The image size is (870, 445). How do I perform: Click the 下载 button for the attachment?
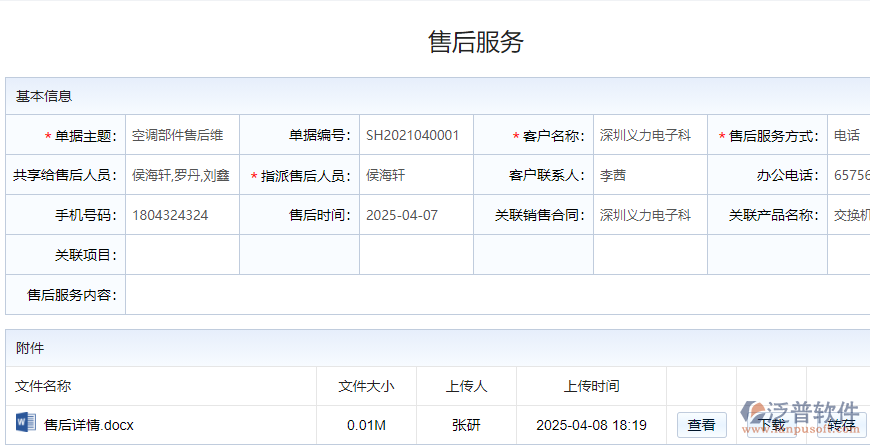[771, 425]
